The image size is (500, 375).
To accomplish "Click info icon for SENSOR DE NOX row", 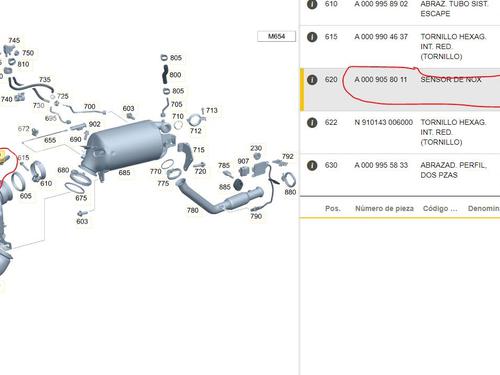I will point(312,80).
